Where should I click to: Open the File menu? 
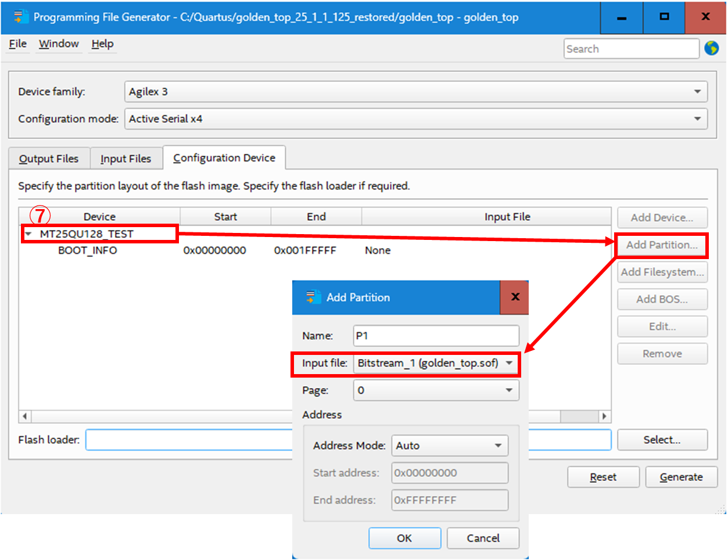(x=17, y=44)
